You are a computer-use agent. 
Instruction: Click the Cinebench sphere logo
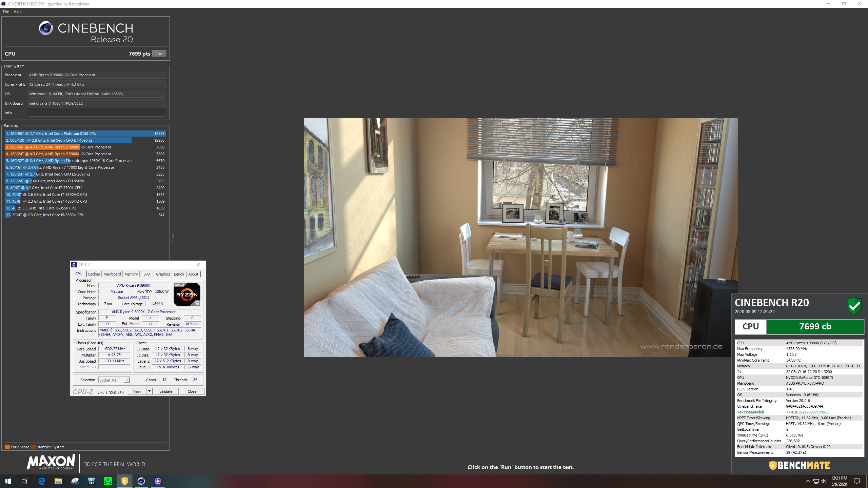pyautogui.click(x=46, y=28)
